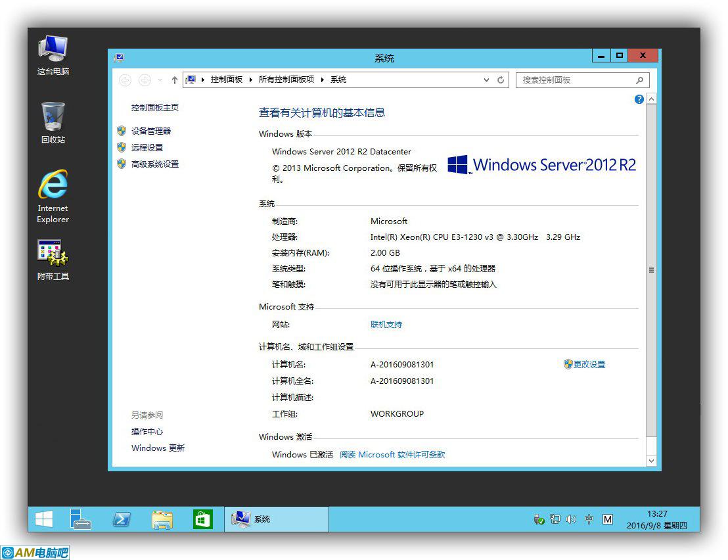Click the system window title bar icon
The image size is (728, 560).
[x=119, y=58]
